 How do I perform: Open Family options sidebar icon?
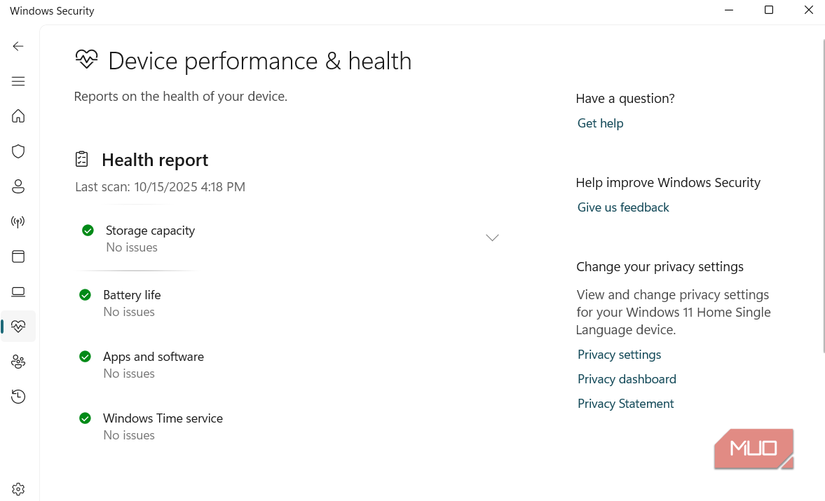(18, 362)
